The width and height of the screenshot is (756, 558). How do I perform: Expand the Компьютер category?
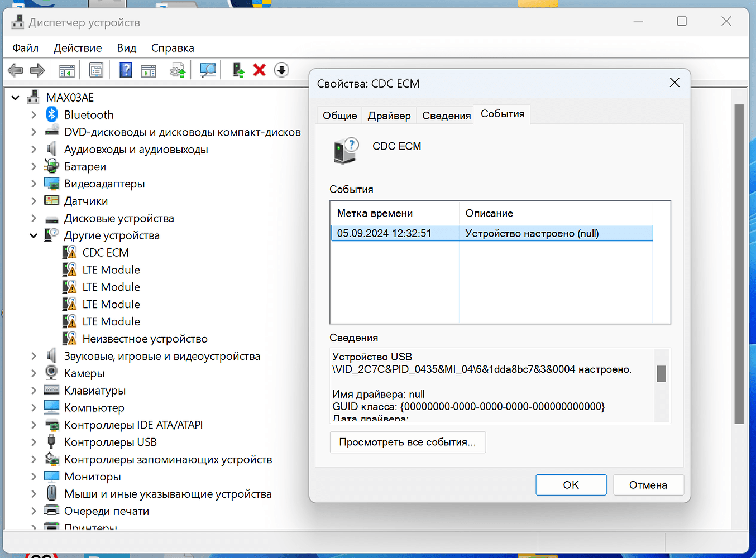pos(34,407)
